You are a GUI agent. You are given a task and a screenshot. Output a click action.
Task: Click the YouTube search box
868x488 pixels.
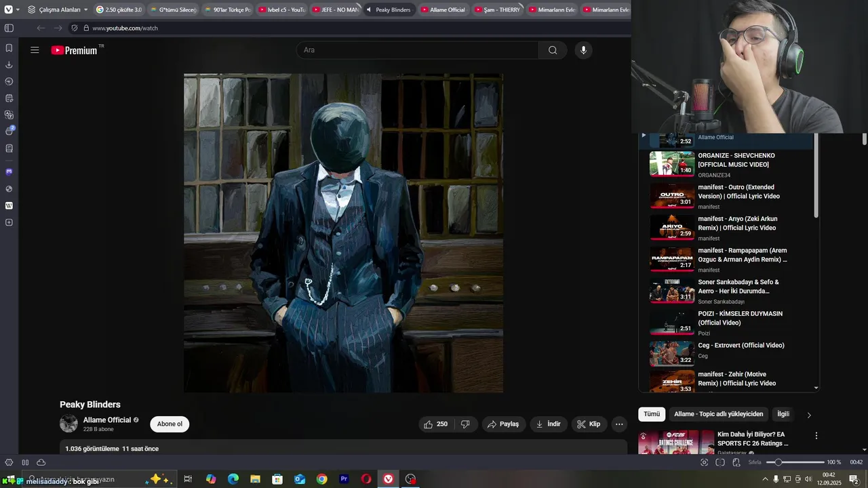click(418, 50)
